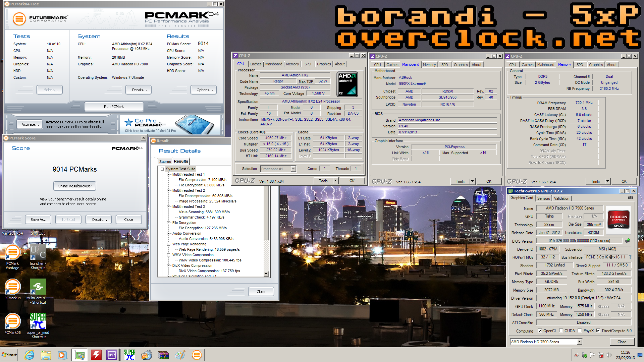Open Tools dropdown arrow in first CPU-Z
Image resolution: width=644 pixels, height=362 pixels.
(x=335, y=181)
